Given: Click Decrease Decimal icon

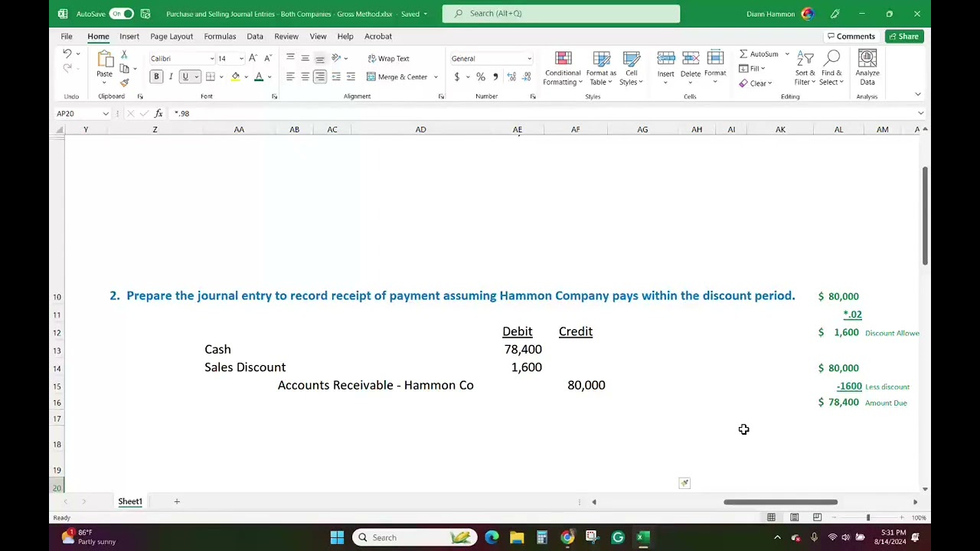Looking at the screenshot, I should click(526, 77).
